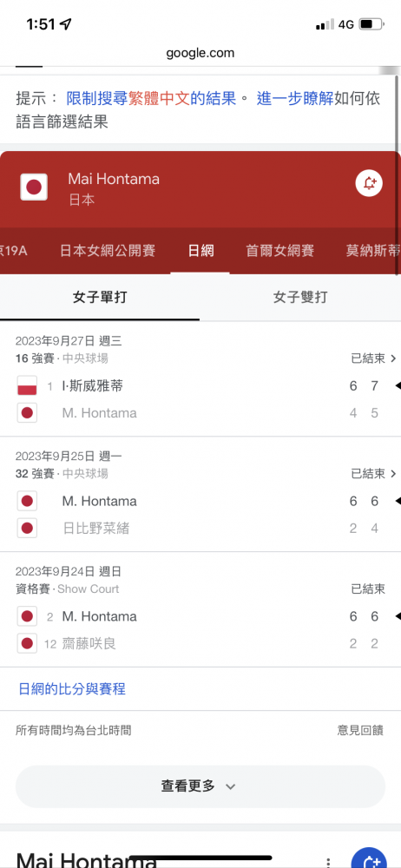The image size is (401, 868).
Task: Open the 32 強賽 match details chevron
Action: point(393,474)
